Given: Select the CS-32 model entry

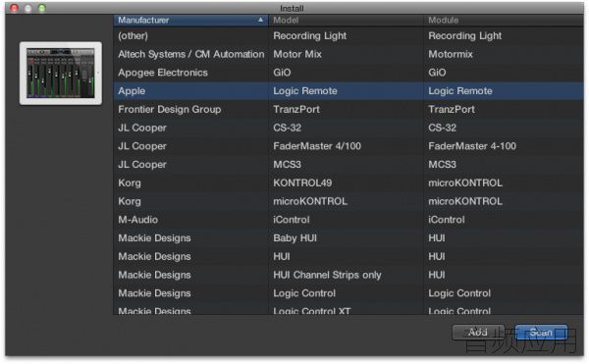Looking at the screenshot, I should pos(287,128).
